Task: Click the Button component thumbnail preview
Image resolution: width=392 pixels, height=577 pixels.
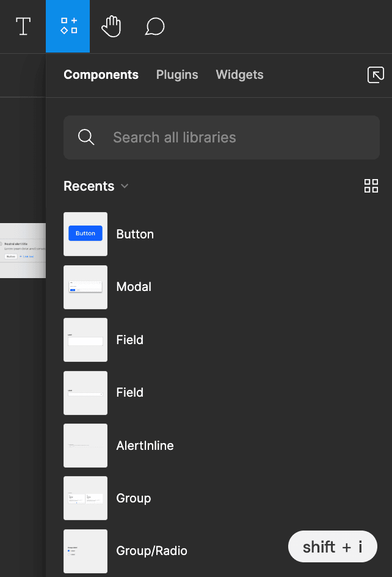Action: pyautogui.click(x=85, y=234)
